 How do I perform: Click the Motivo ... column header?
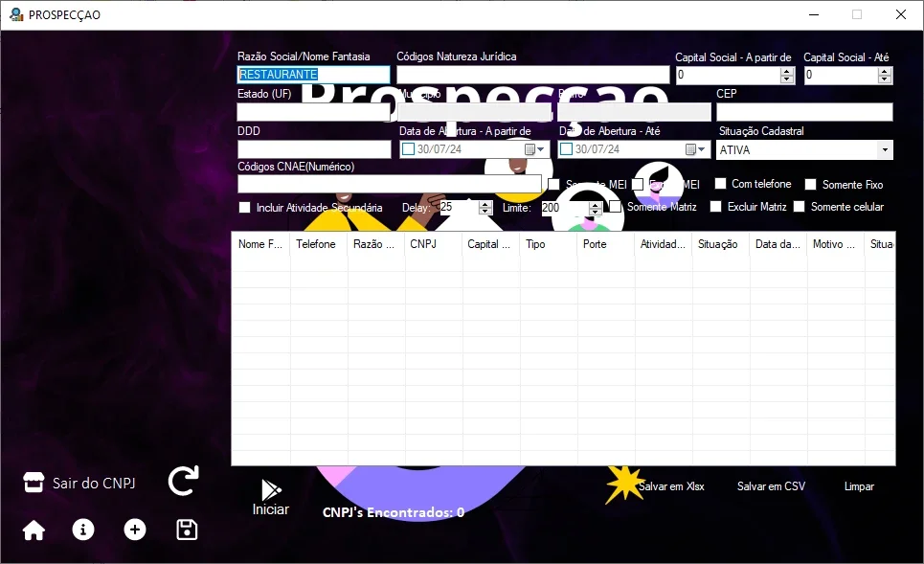pos(835,244)
